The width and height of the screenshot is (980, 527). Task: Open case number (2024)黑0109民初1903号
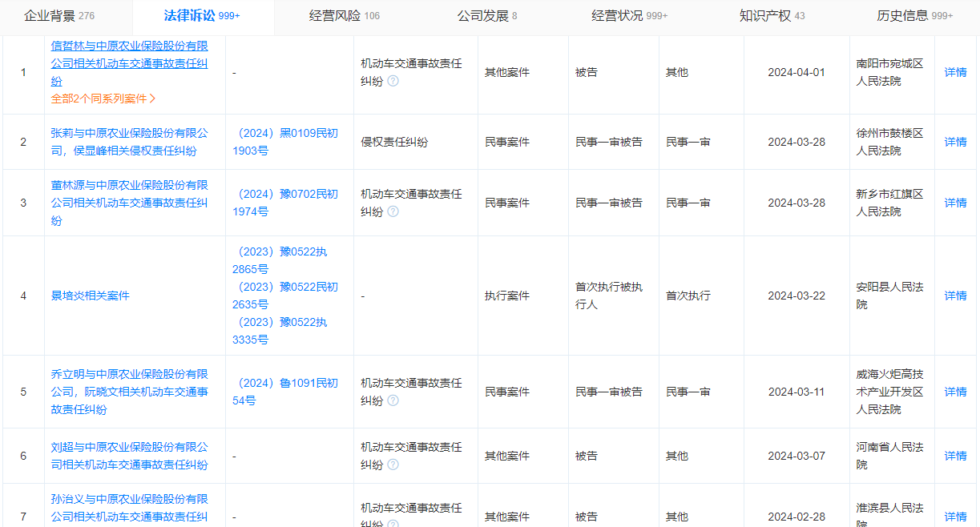point(285,142)
